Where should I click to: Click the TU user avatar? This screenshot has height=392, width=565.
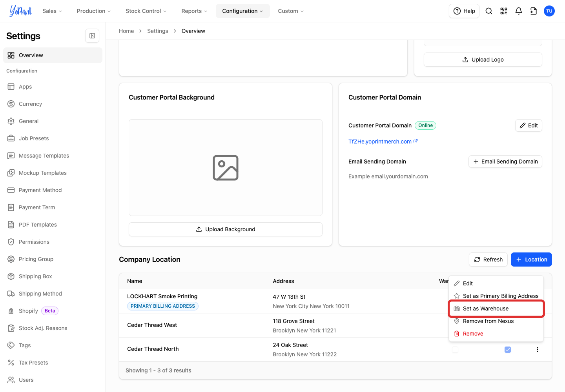[x=549, y=11]
